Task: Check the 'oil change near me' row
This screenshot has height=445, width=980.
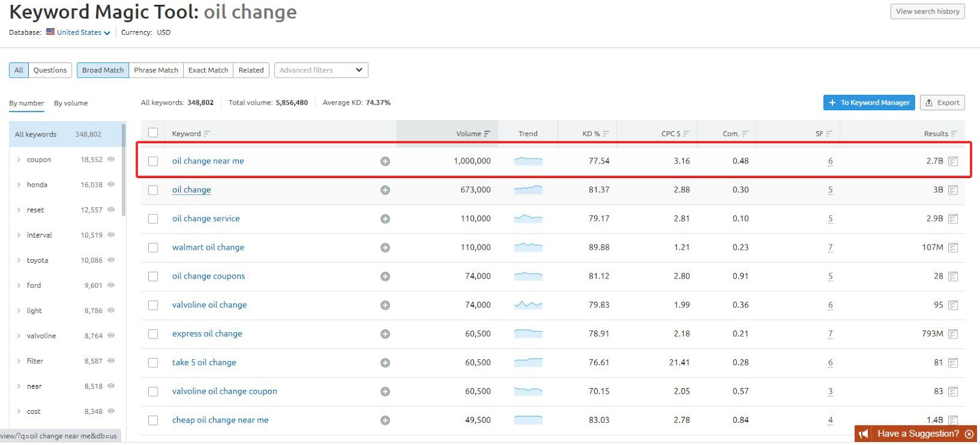Action: pyautogui.click(x=153, y=162)
